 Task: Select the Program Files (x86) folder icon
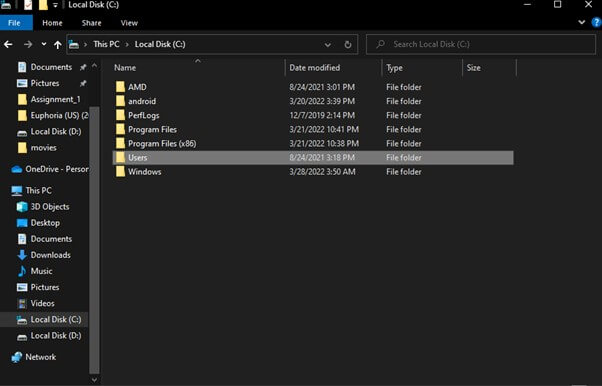click(x=121, y=143)
